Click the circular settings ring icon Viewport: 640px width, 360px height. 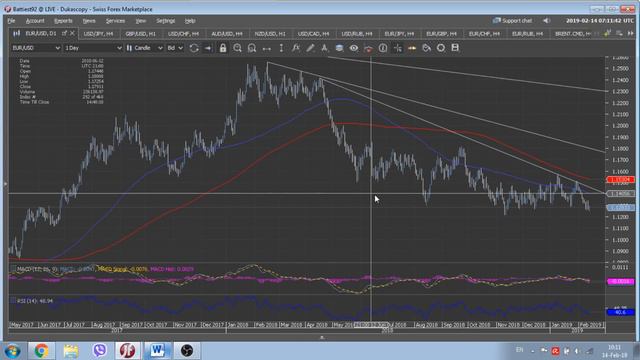click(x=441, y=48)
